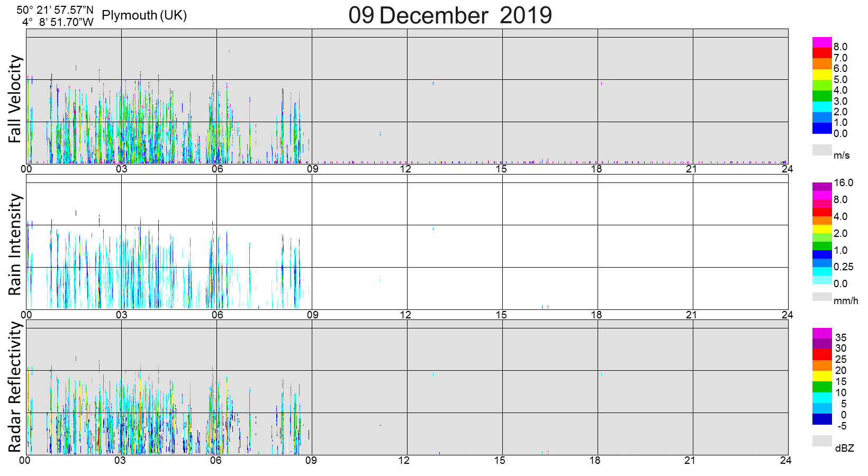
Task: Click the "0.25" value in Rain Intensity legend
Action: pos(844,267)
